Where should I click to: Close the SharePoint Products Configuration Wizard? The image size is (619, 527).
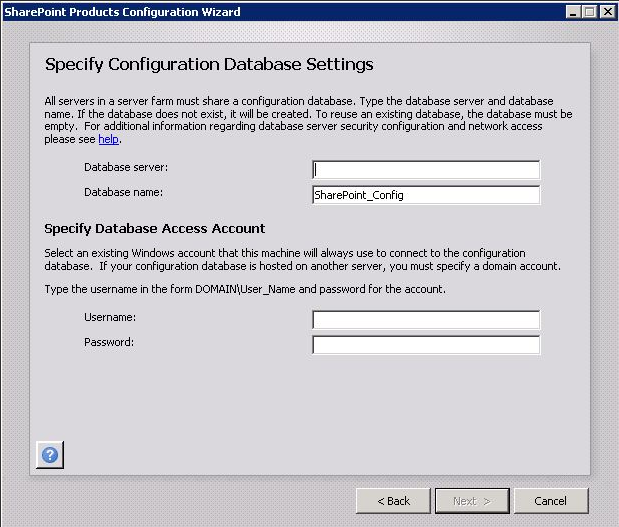(608, 12)
